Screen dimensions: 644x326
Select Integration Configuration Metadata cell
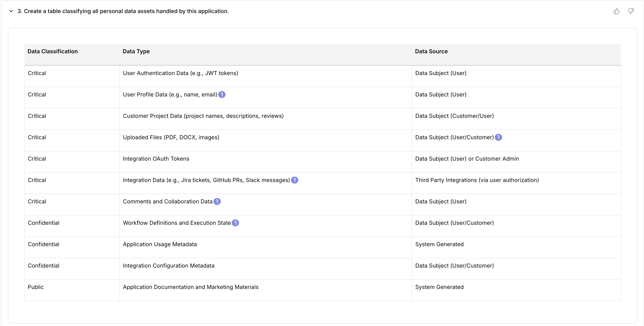coord(169,266)
